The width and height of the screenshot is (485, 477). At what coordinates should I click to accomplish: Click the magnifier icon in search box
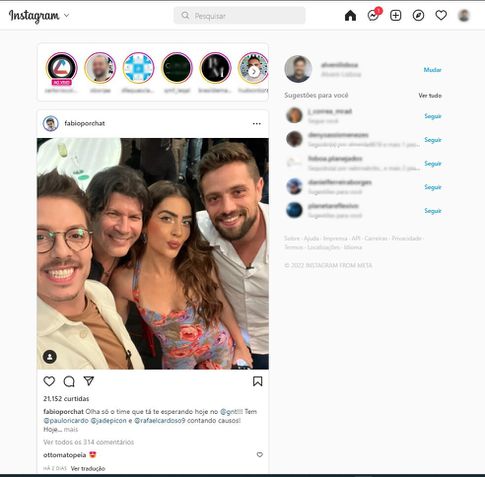185,15
